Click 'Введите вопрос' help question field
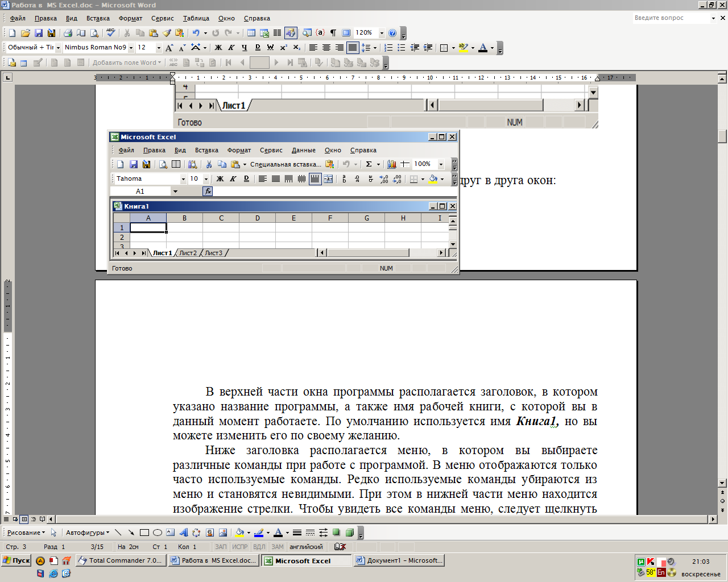Viewport: 728px width, 582px height. coord(671,18)
